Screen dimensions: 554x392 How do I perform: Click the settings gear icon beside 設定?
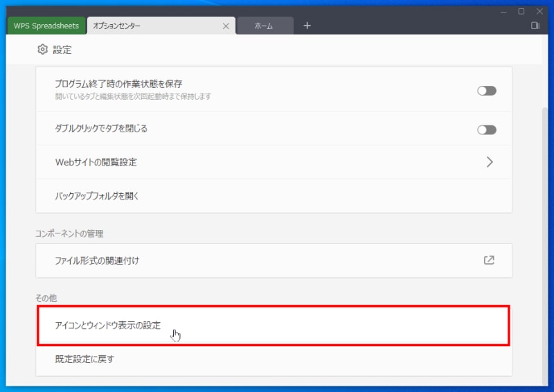click(42, 49)
